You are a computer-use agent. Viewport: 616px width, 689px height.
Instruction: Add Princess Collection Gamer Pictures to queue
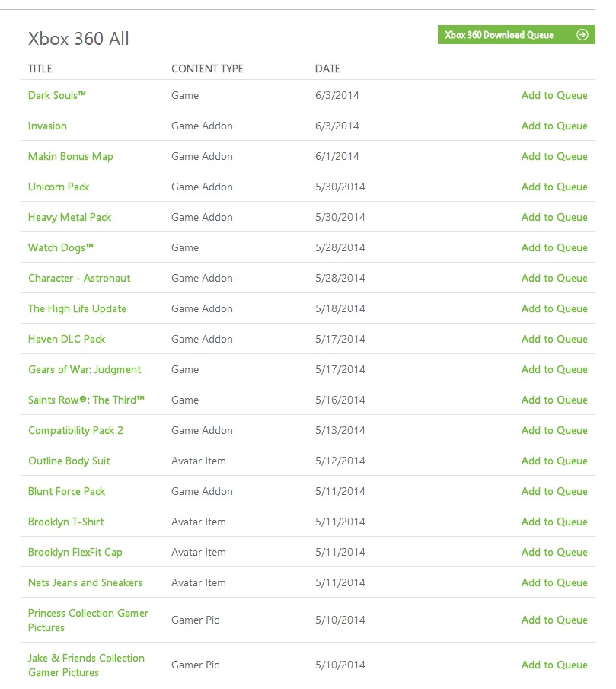pyautogui.click(x=554, y=620)
